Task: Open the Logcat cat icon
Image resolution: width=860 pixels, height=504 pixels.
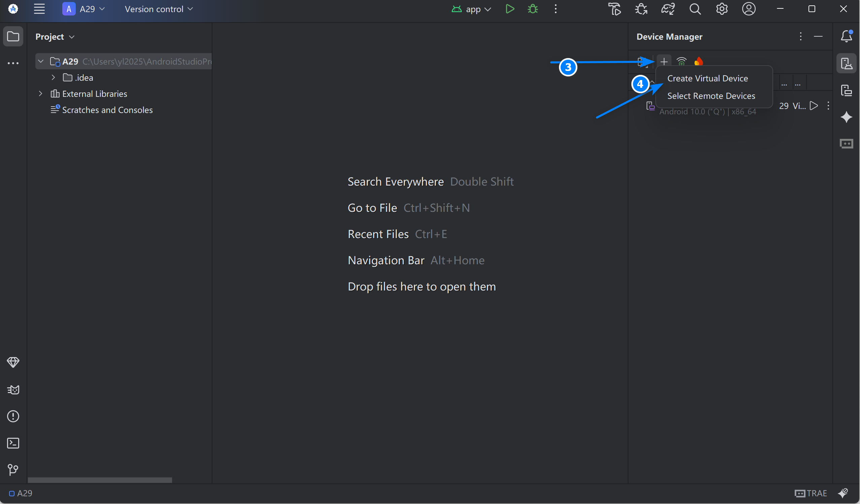Action: click(x=13, y=389)
